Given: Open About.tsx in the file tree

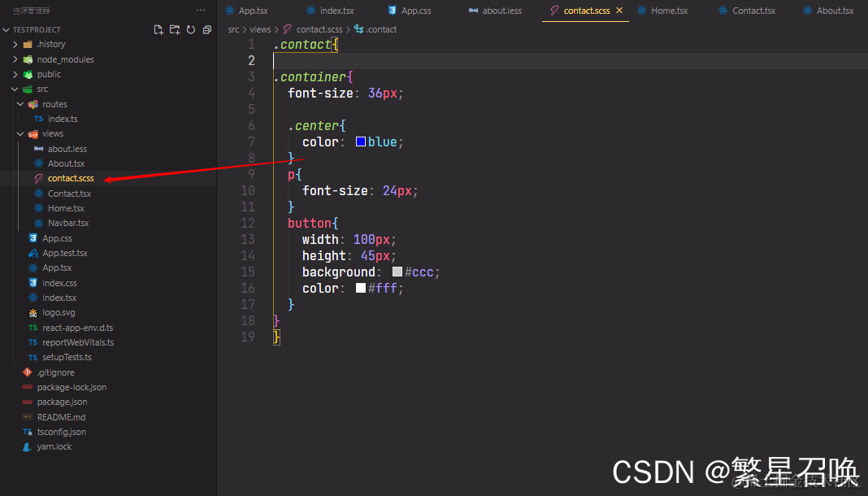Looking at the screenshot, I should [x=66, y=164].
